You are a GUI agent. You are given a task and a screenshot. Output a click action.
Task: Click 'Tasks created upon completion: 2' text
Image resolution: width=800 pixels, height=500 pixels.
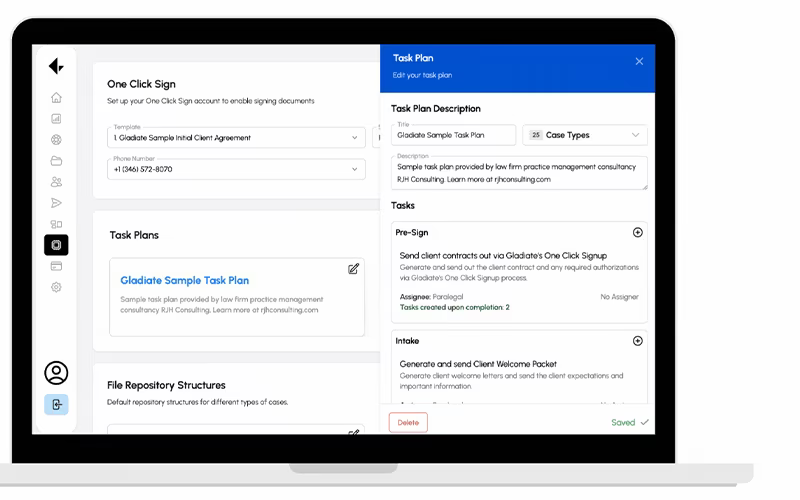[455, 307]
